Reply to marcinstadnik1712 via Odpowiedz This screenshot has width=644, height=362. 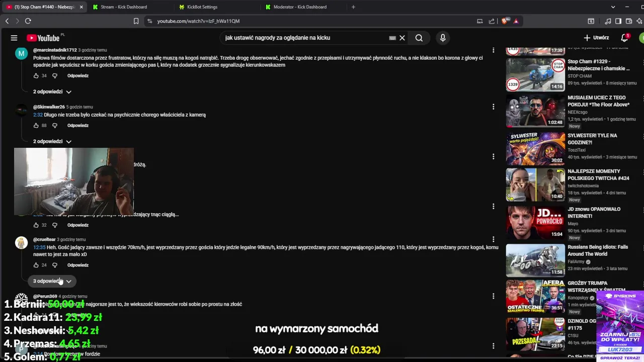78,75
